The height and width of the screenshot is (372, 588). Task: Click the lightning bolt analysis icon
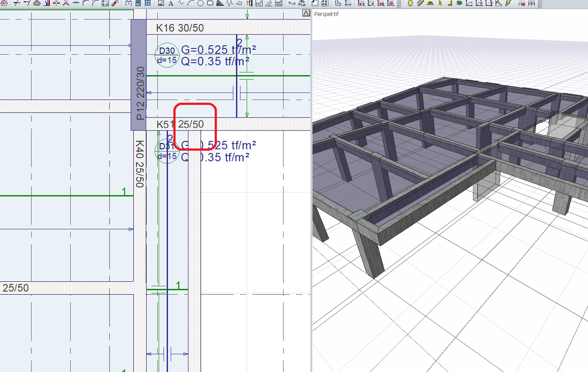click(x=508, y=3)
